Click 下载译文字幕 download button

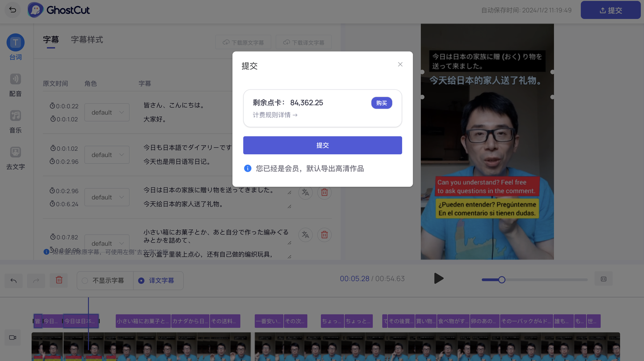(304, 42)
